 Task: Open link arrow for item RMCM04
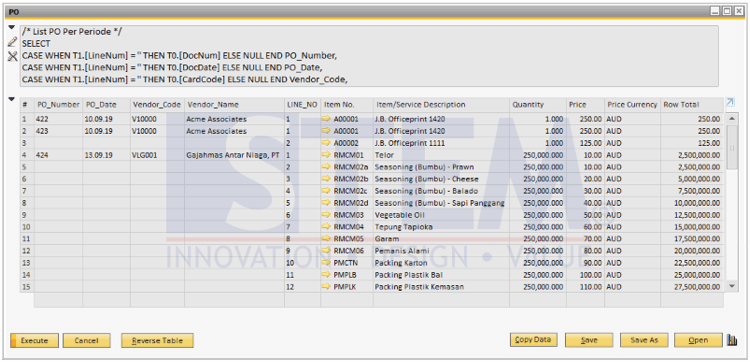(327, 227)
